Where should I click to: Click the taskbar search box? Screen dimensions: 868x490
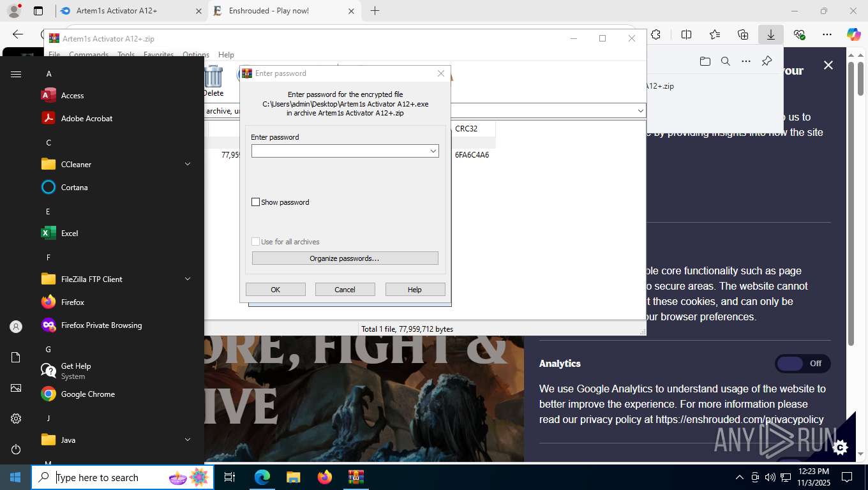(x=123, y=477)
